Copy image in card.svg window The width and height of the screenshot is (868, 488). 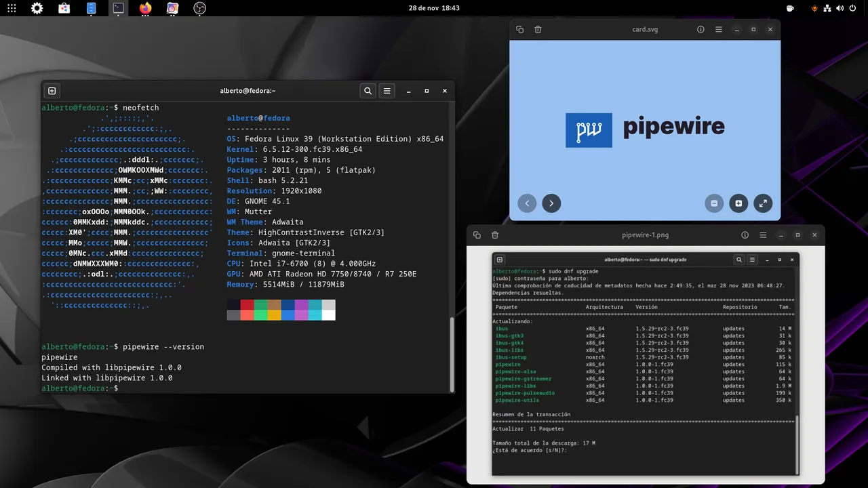519,30
